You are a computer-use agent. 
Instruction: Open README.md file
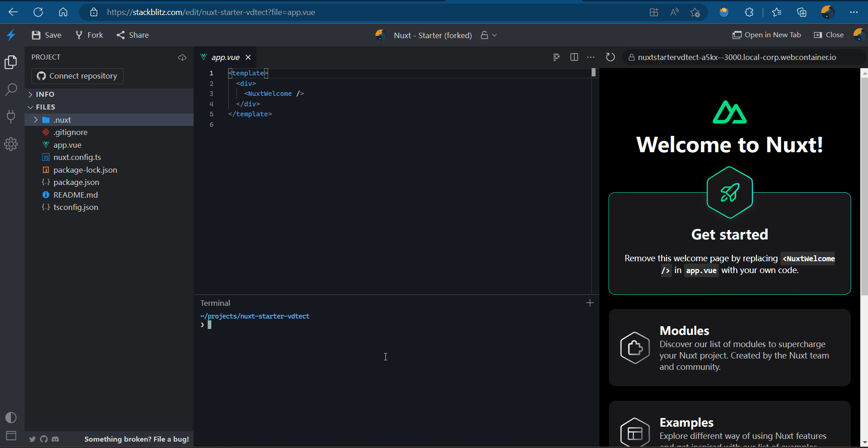click(109, 195)
